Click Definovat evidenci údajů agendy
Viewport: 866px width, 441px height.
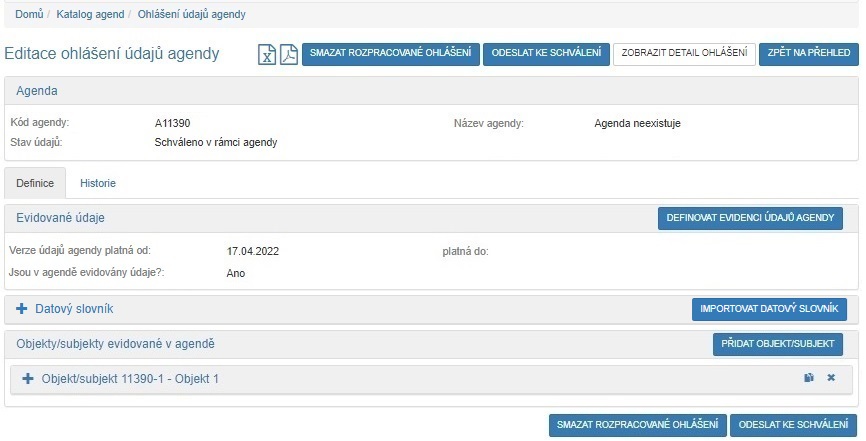point(750,218)
